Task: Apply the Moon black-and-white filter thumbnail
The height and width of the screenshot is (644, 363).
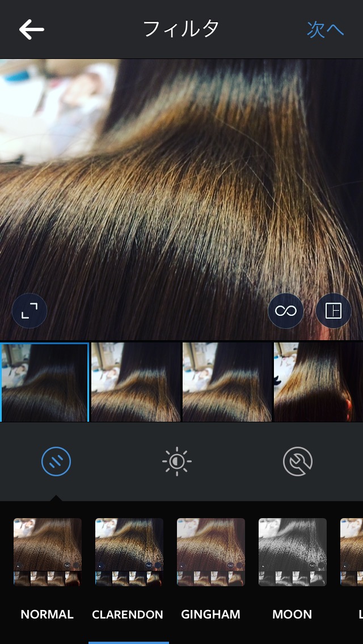Action: (293, 552)
